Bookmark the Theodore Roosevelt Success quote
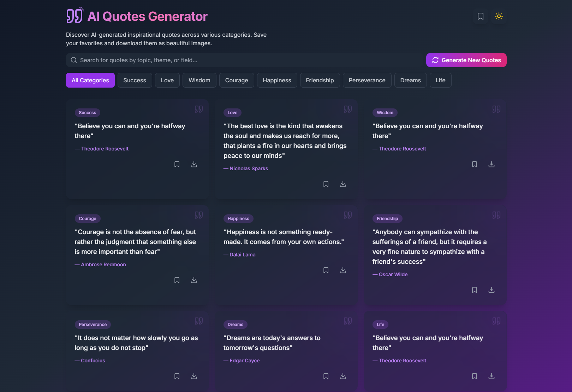572x392 pixels. tap(177, 164)
